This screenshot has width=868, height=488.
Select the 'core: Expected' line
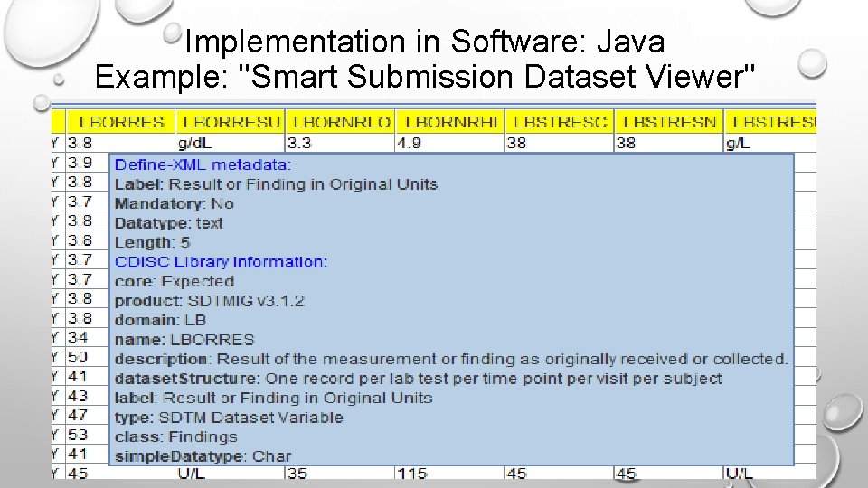coord(175,281)
